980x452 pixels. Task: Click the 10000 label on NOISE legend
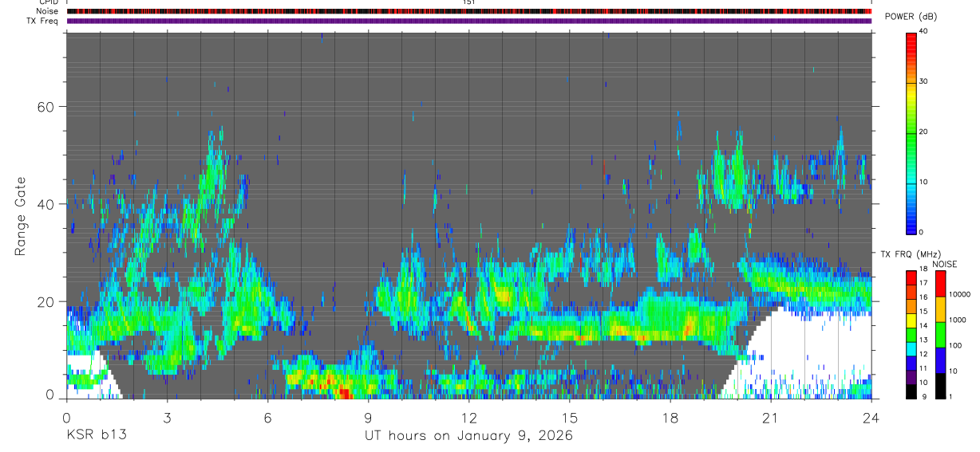pyautogui.click(x=959, y=294)
